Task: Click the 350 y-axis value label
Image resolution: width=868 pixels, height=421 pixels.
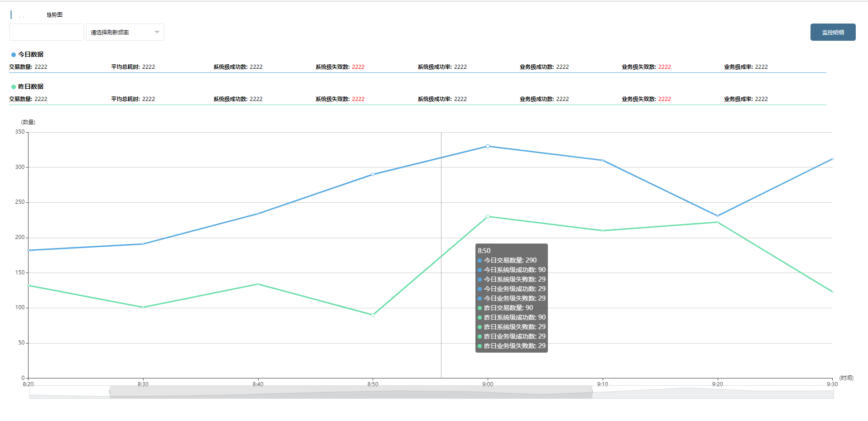Action: (20, 132)
